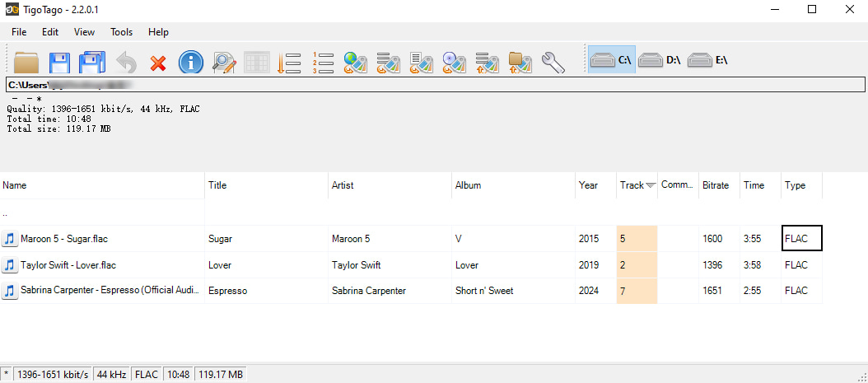Sort by Type column header

point(801,185)
